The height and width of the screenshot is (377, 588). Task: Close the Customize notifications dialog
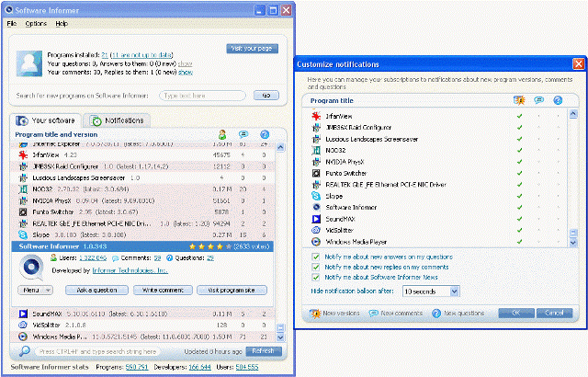point(579,64)
